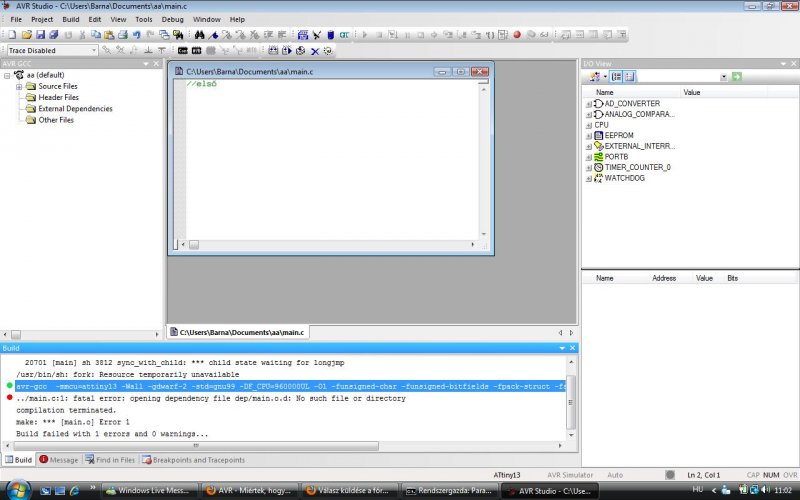Switch to Windows Live Messenger taskbar item
Image resolution: width=800 pixels, height=500 pixels.
point(149,491)
